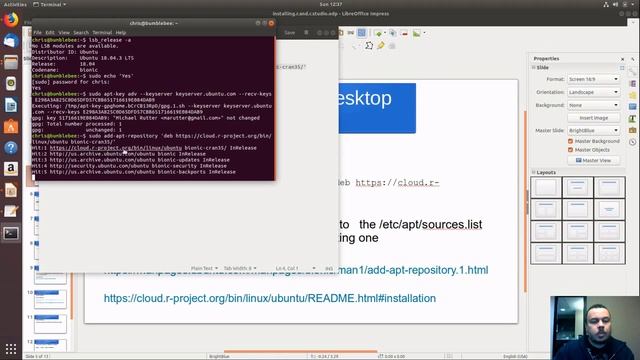Open the Master Slide dropdown showing BrightBlue
Image resolution: width=640 pixels, height=360 pixels.
[593, 131]
